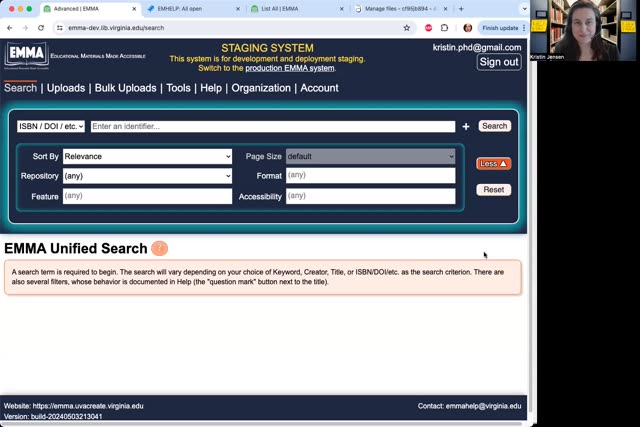This screenshot has height=427, width=640.
Task: Open the Uploads menu item
Action: click(x=66, y=88)
